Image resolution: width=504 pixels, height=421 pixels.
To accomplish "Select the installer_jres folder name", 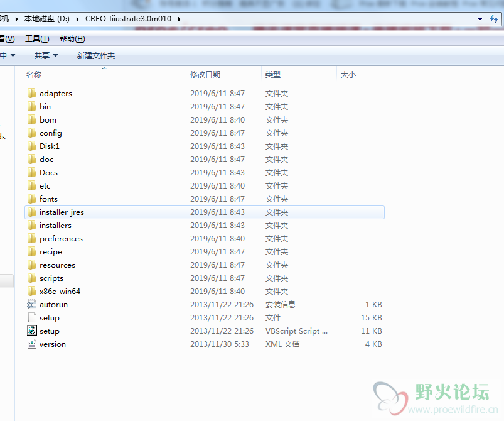I will (62, 212).
